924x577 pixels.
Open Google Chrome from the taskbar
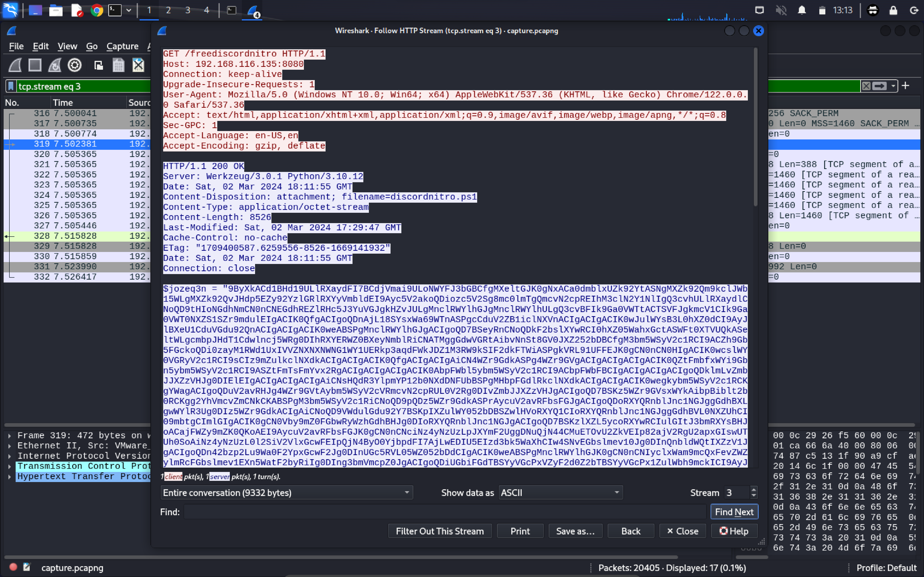tap(97, 10)
